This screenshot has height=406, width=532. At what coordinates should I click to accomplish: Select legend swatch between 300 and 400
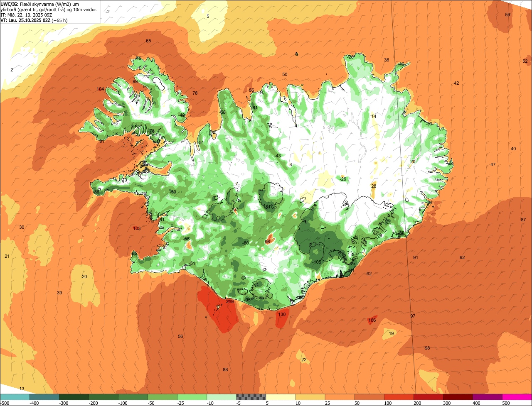pos(458,397)
